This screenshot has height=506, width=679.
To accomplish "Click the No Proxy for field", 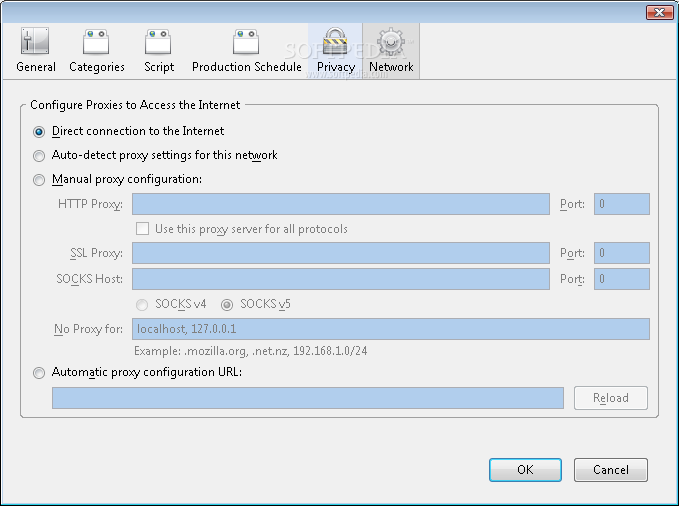I will point(391,329).
